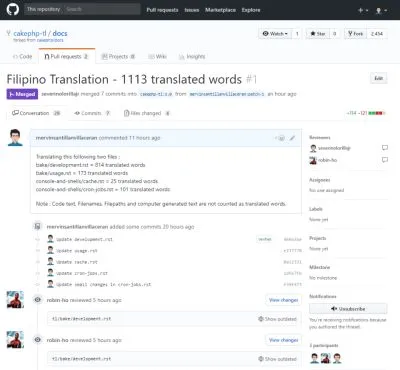The height and width of the screenshot is (370, 400).
Task: Select the Conversation tab
Action: (x=36, y=113)
